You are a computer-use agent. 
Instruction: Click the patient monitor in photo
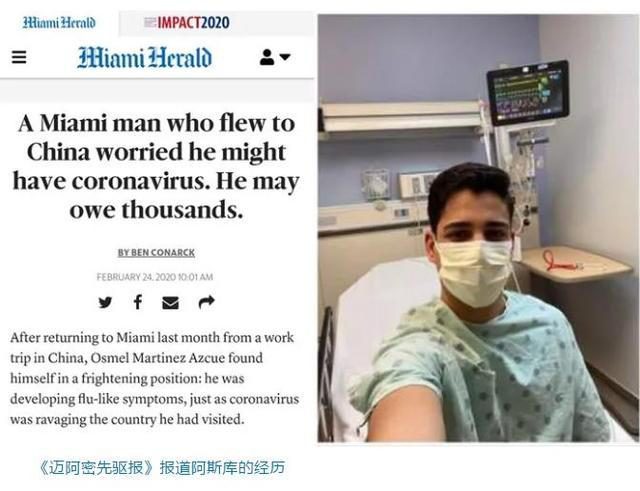coord(528,93)
